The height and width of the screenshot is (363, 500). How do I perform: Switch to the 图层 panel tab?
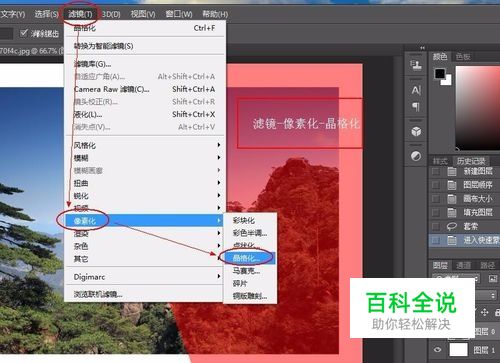tap(440, 265)
